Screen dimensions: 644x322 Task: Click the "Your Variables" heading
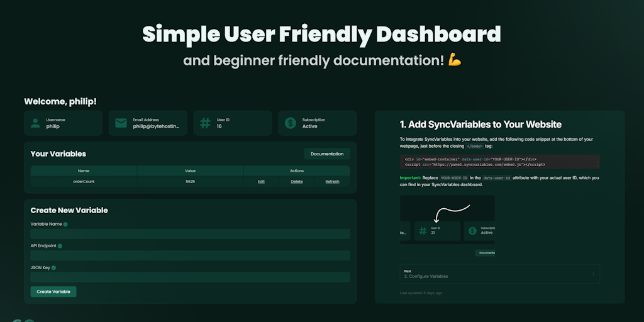pyautogui.click(x=58, y=154)
